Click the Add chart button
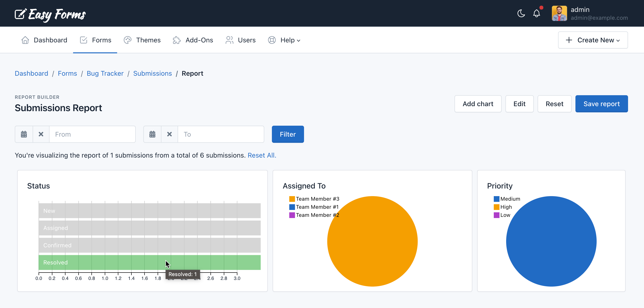Screen dimensions: 644x308 tap(478, 104)
